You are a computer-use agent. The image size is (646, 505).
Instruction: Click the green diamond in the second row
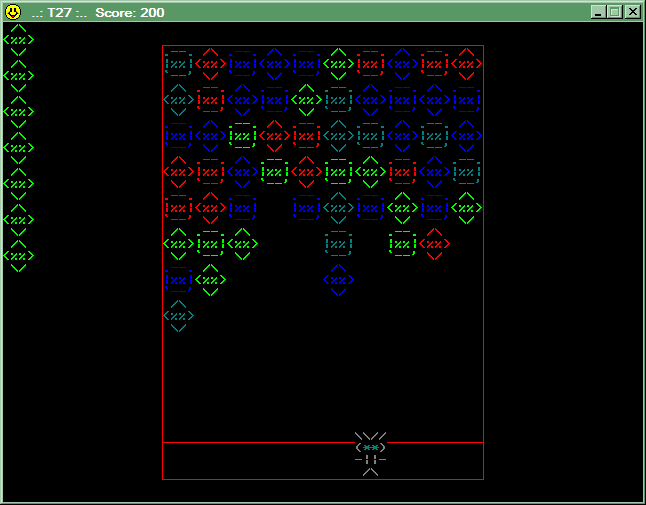(x=306, y=100)
